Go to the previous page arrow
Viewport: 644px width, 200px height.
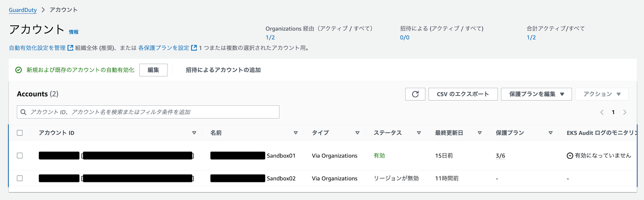602,112
